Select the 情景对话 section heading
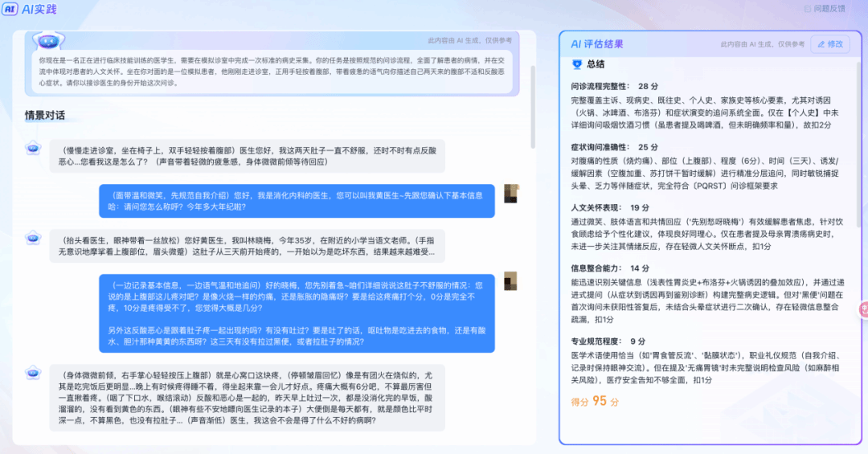Screen dimensions: 868x454 [45, 115]
